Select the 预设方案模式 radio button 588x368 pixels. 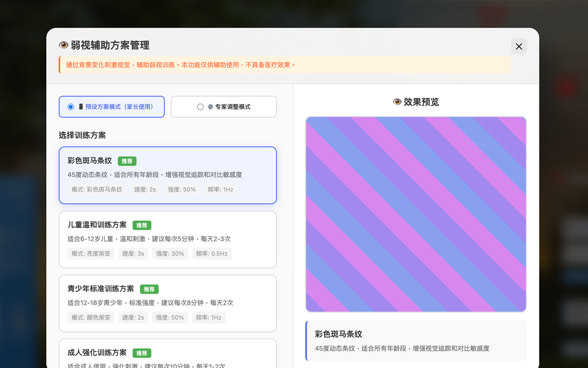[70, 106]
